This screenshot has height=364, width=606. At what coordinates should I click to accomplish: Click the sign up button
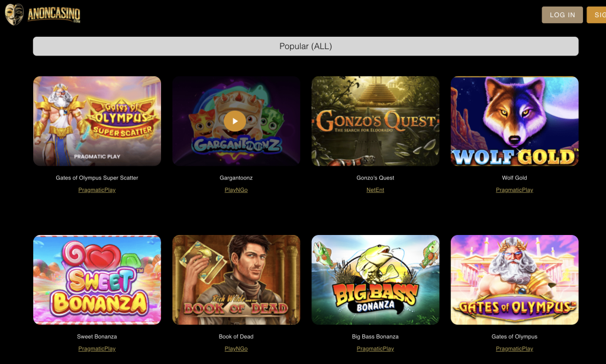click(x=597, y=15)
